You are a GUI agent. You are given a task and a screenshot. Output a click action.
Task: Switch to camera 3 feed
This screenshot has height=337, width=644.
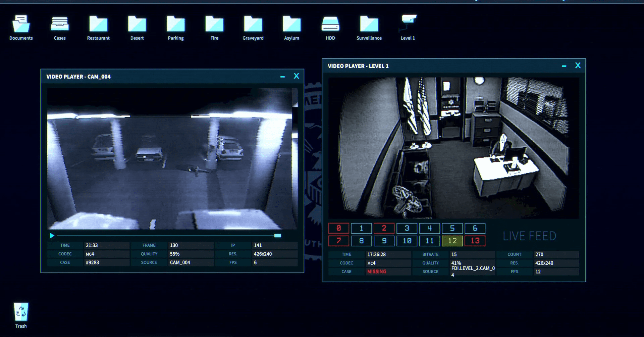[407, 228]
